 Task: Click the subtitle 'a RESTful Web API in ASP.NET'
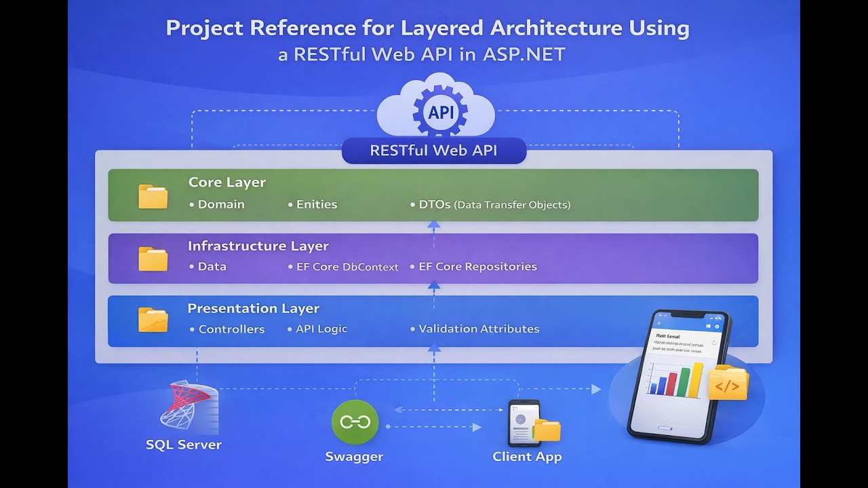click(x=422, y=54)
